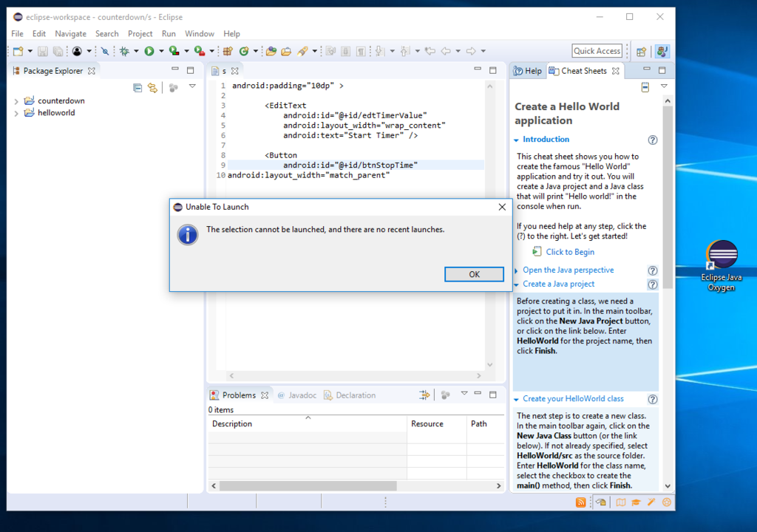Click the green Run button icon
Screen dimensions: 757x532
pos(149,51)
